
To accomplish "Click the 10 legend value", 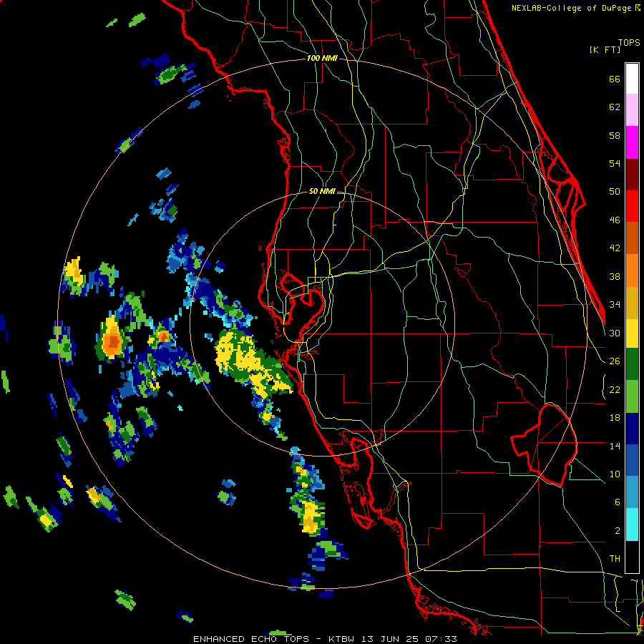I will [615, 474].
